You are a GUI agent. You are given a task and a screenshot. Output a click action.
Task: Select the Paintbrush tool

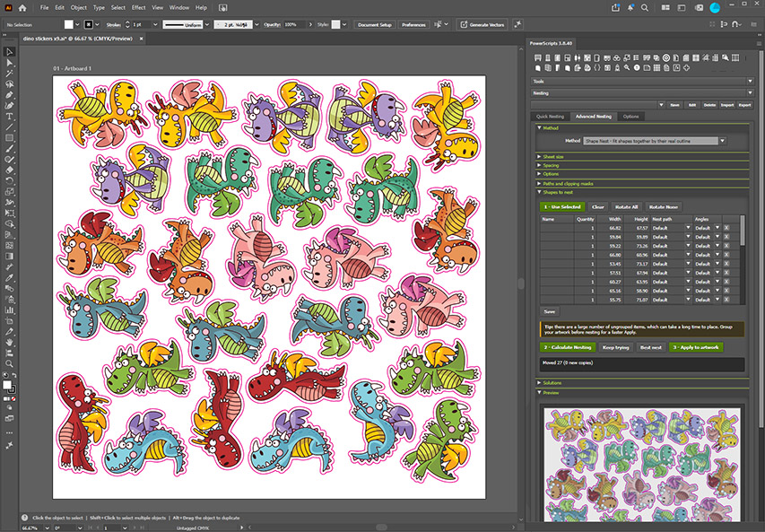pos(9,149)
